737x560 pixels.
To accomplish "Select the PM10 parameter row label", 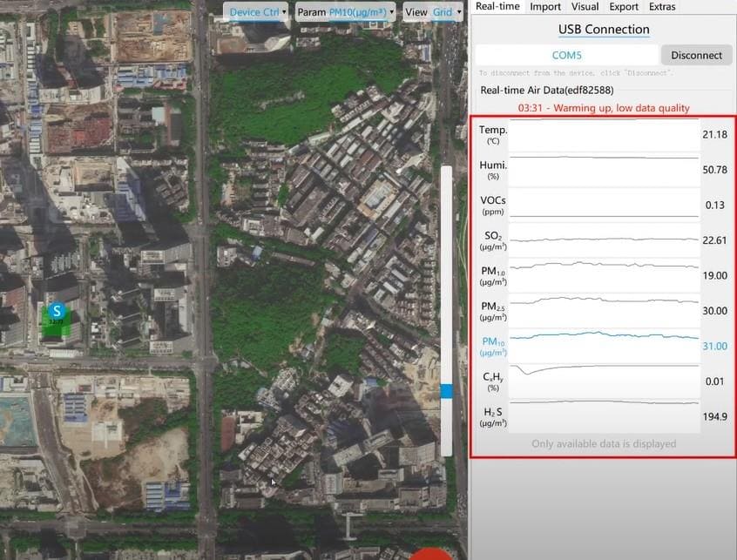I will (x=493, y=346).
